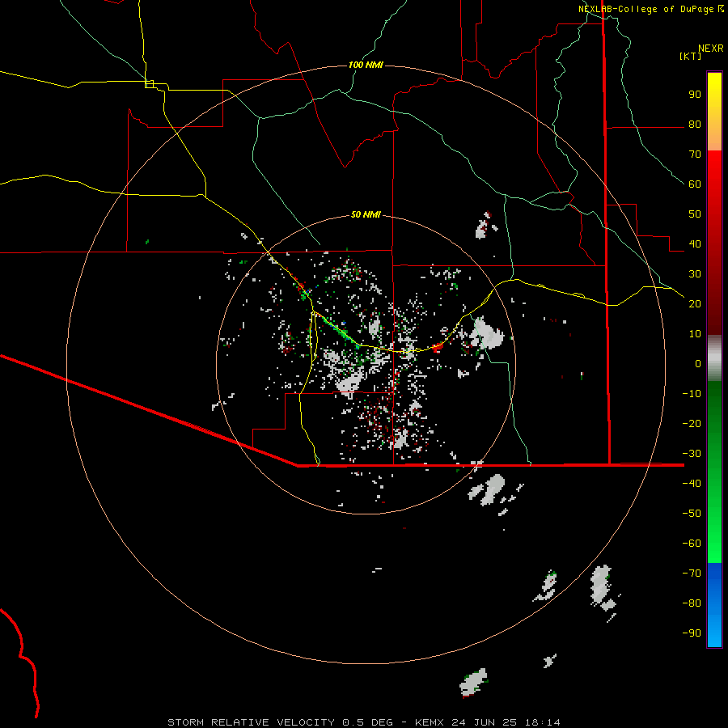
Task: Click the 60 value on the velocity legend
Action: click(x=695, y=184)
